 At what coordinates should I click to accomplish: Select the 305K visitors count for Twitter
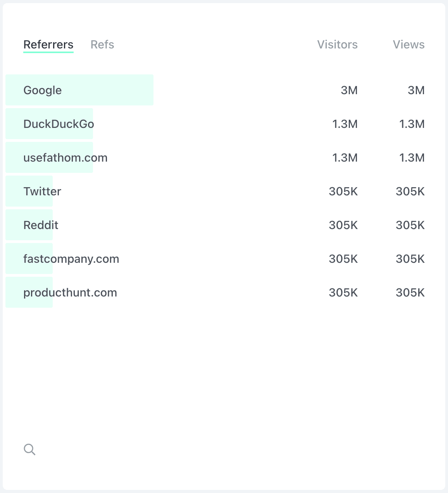point(343,191)
